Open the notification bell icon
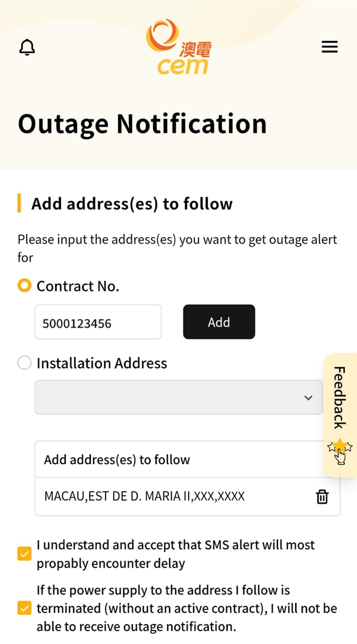The height and width of the screenshot is (644, 357). click(27, 47)
